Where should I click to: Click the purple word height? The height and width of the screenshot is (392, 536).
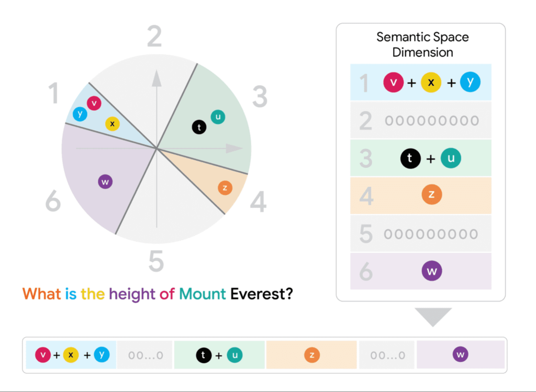pyautogui.click(x=132, y=294)
